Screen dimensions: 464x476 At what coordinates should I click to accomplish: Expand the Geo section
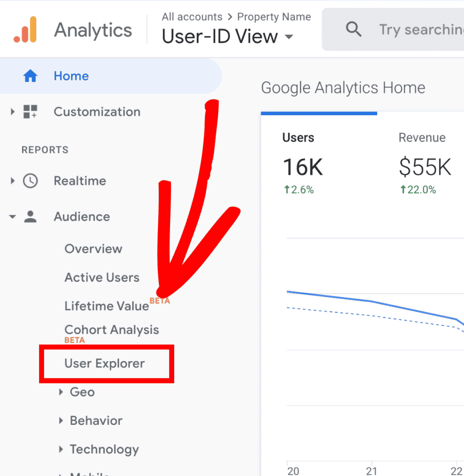point(62,392)
